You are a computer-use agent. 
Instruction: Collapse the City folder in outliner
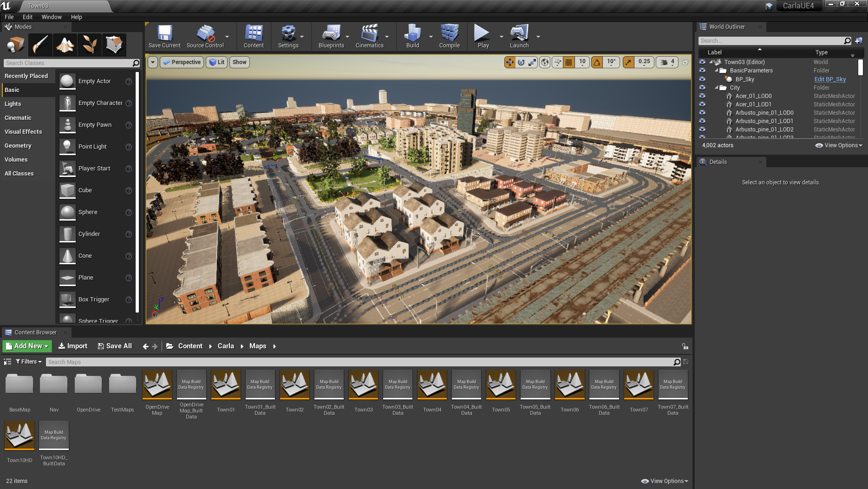pos(717,87)
